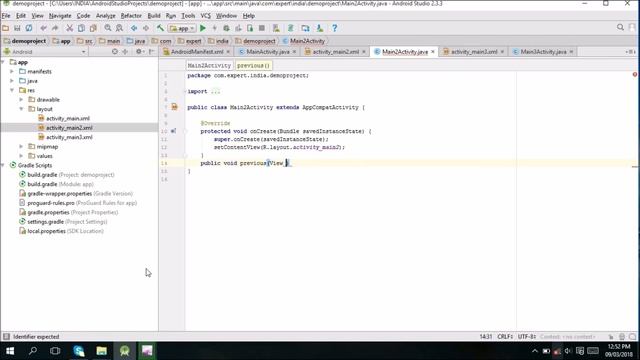This screenshot has width=640, height=360.
Task: Close the Main2Activity.java tab
Action: click(x=433, y=52)
